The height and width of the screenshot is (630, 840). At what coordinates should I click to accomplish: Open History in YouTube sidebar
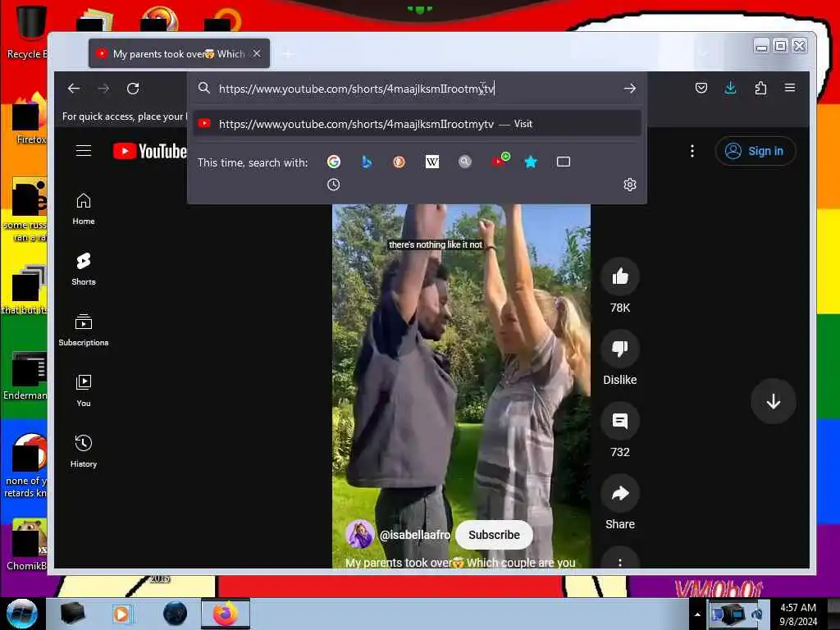click(x=84, y=452)
